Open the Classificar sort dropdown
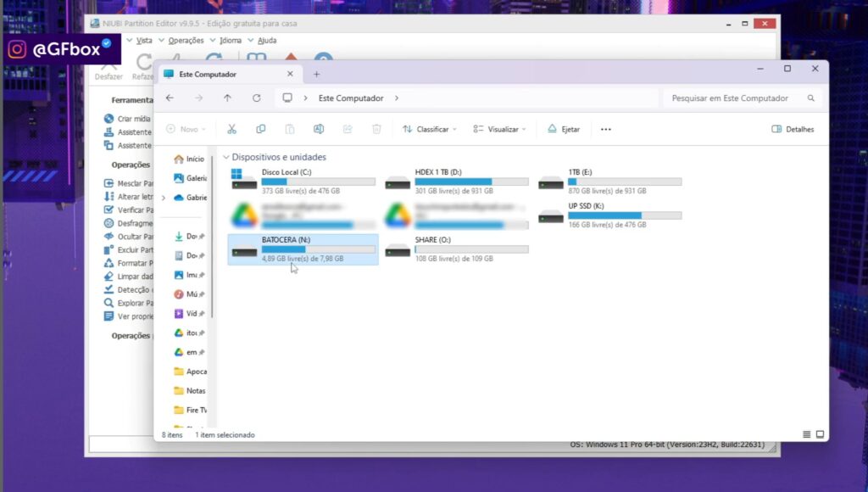 pos(430,129)
